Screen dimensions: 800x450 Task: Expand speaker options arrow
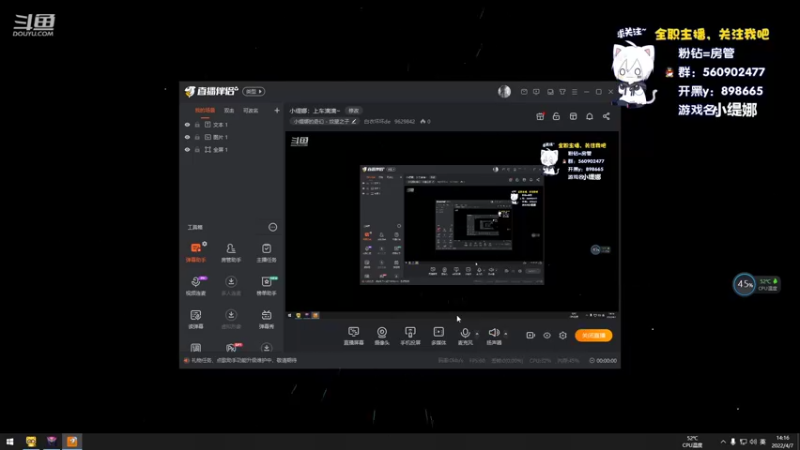pos(506,334)
